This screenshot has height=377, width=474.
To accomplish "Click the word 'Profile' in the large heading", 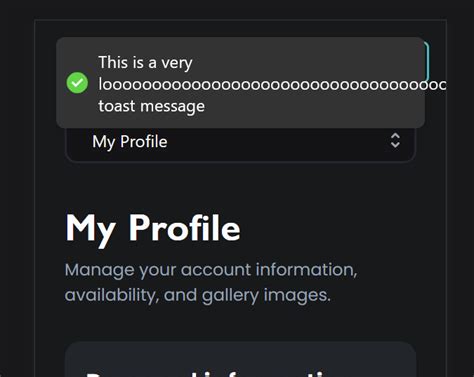I will [184, 227].
